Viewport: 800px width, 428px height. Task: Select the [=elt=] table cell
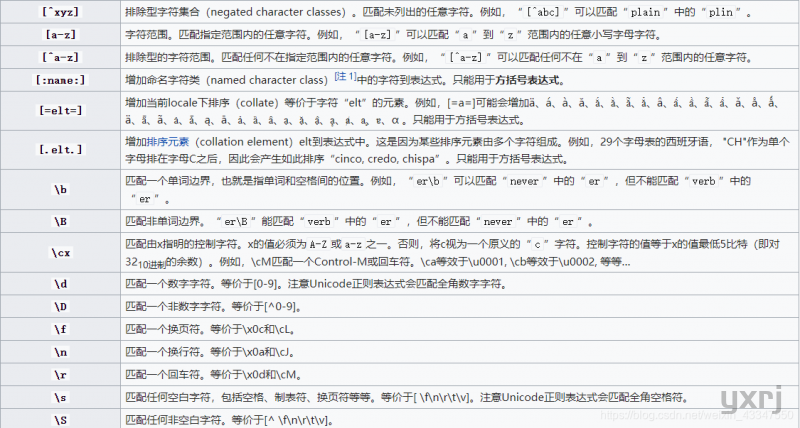pyautogui.click(x=60, y=111)
